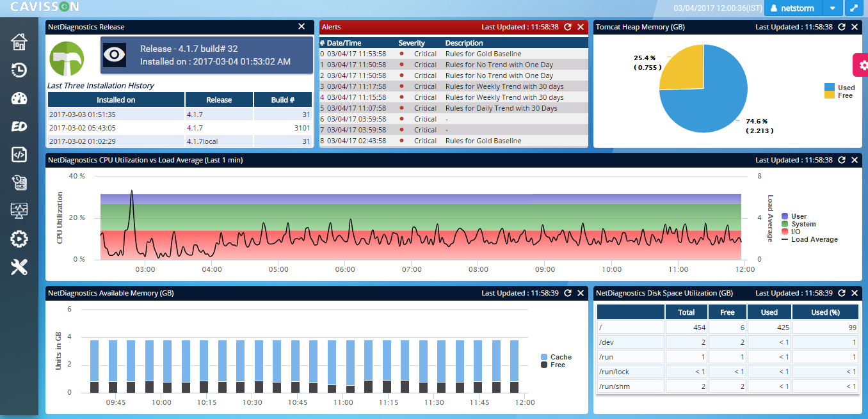Screen dimensions: 868x419
Task: Toggle the Used legend swatch in Tomcat Heap chart
Action: click(829, 88)
